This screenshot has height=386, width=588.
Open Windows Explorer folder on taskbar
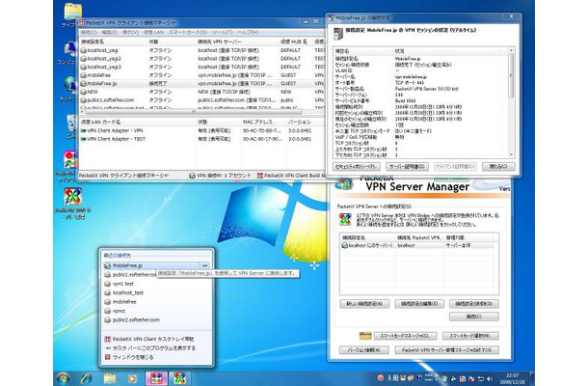[x=110, y=378]
